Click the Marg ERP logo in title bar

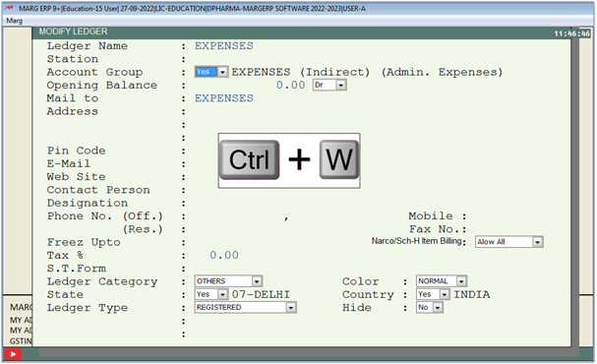9,8
